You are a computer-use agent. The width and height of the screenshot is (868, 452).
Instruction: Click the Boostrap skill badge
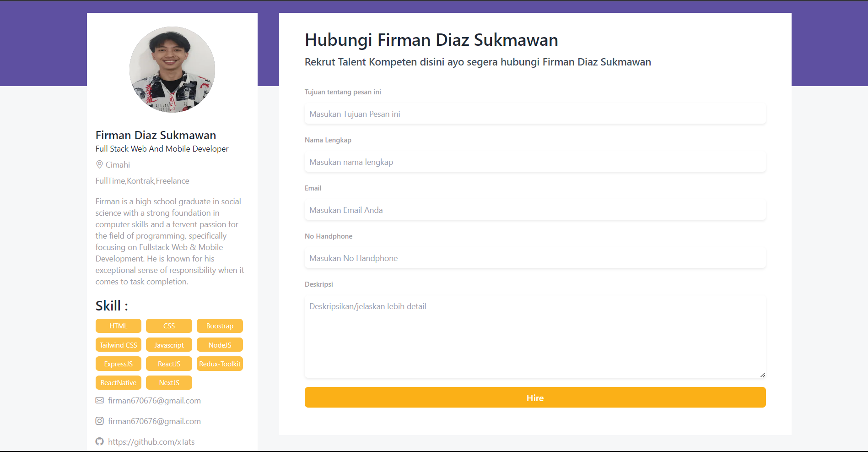coord(220,326)
